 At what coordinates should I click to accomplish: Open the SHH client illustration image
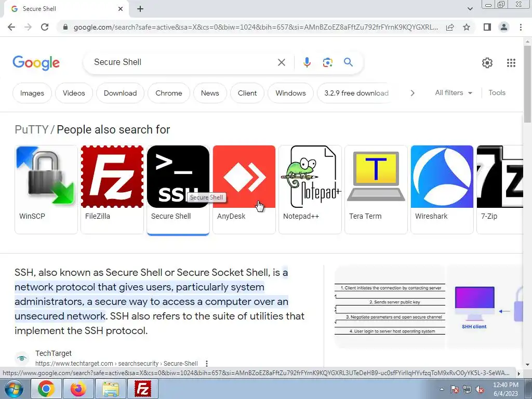click(x=485, y=308)
